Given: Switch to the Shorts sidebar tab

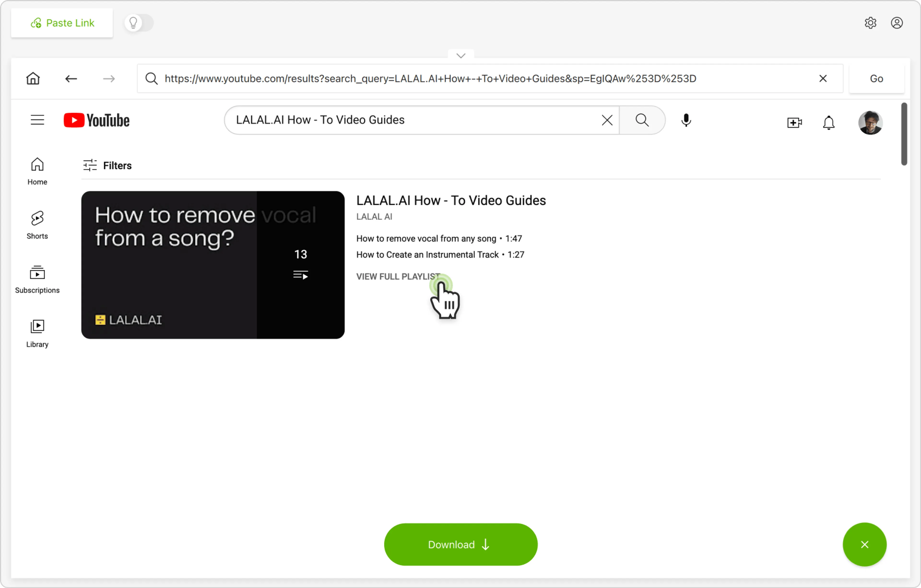Looking at the screenshot, I should pos(37,225).
